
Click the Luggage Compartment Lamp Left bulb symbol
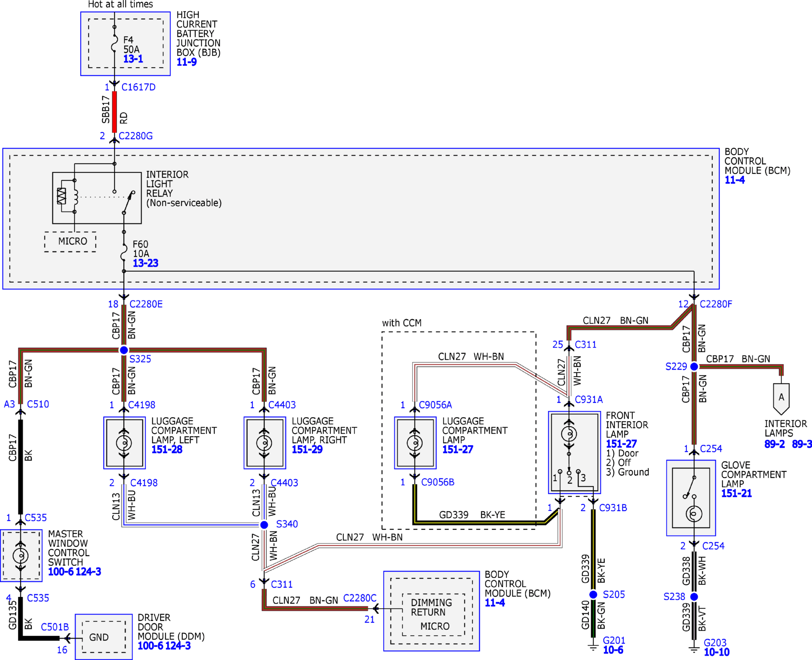tap(124, 443)
